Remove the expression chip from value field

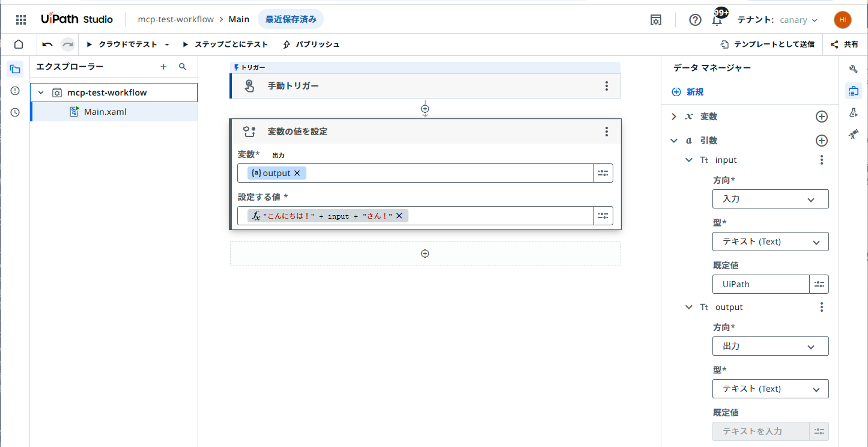pos(399,216)
